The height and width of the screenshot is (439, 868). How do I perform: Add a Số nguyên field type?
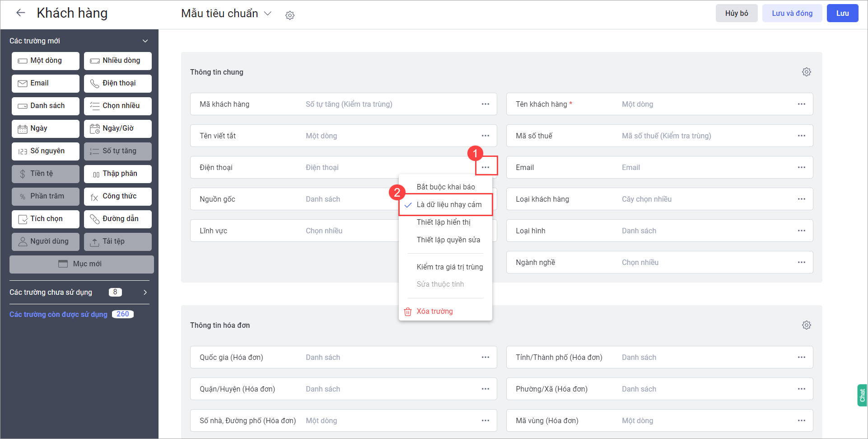(46, 151)
